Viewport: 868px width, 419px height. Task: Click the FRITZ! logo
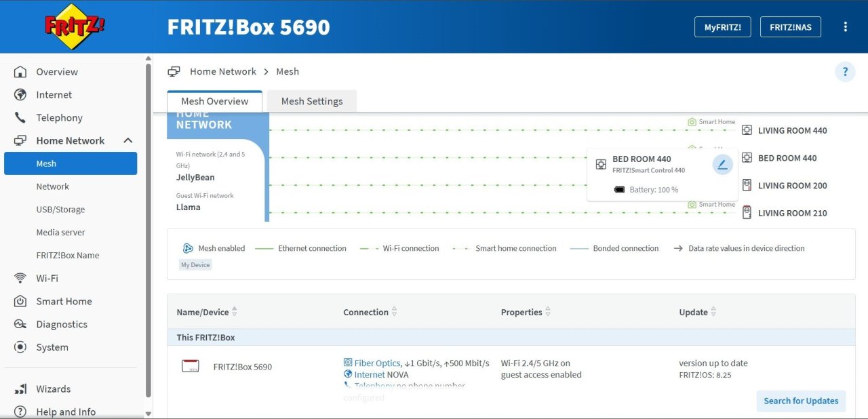pyautogui.click(x=75, y=27)
